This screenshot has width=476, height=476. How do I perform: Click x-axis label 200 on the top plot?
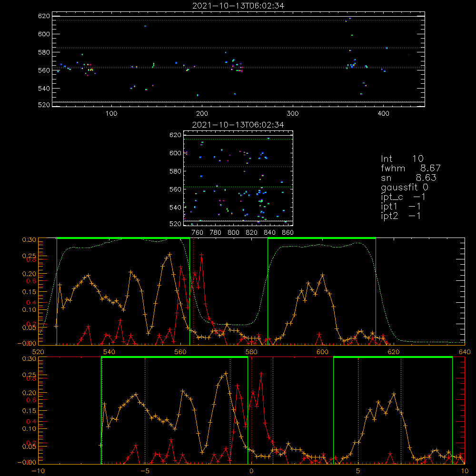pyautogui.click(x=202, y=114)
